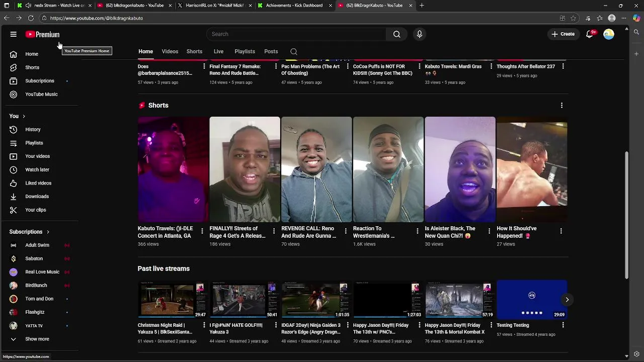Open the browser tab list dropdown

pos(7,6)
